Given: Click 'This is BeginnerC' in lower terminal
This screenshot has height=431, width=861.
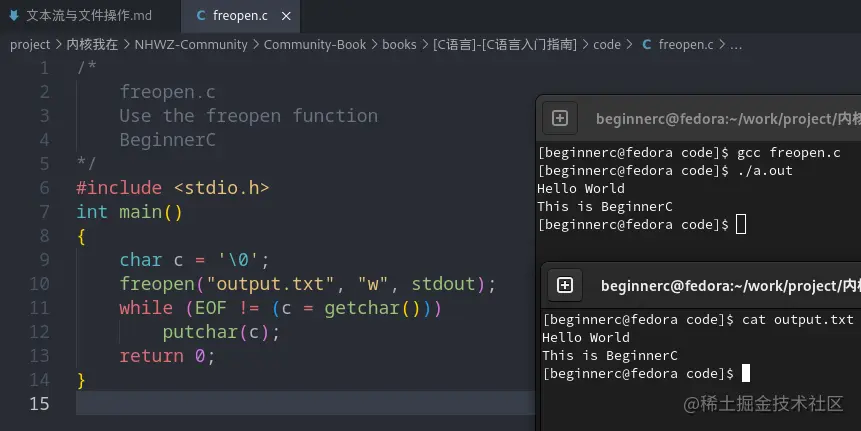Looking at the screenshot, I should [x=610, y=356].
